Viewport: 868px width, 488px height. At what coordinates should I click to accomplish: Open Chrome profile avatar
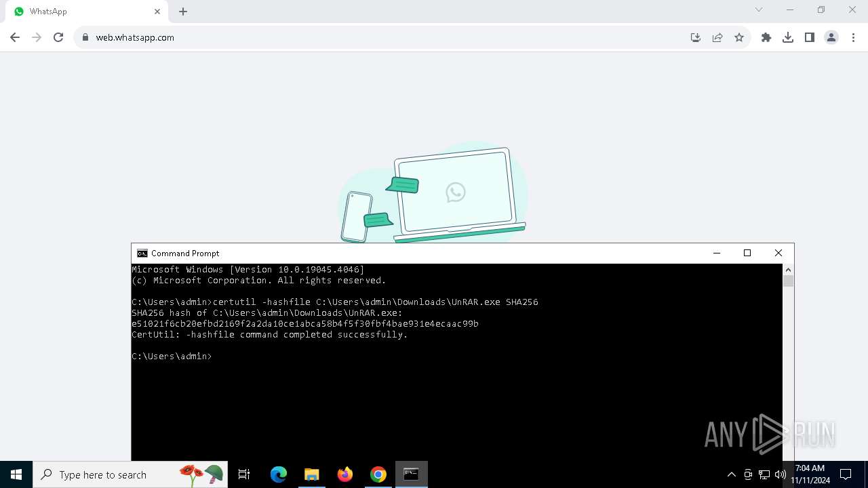831,37
